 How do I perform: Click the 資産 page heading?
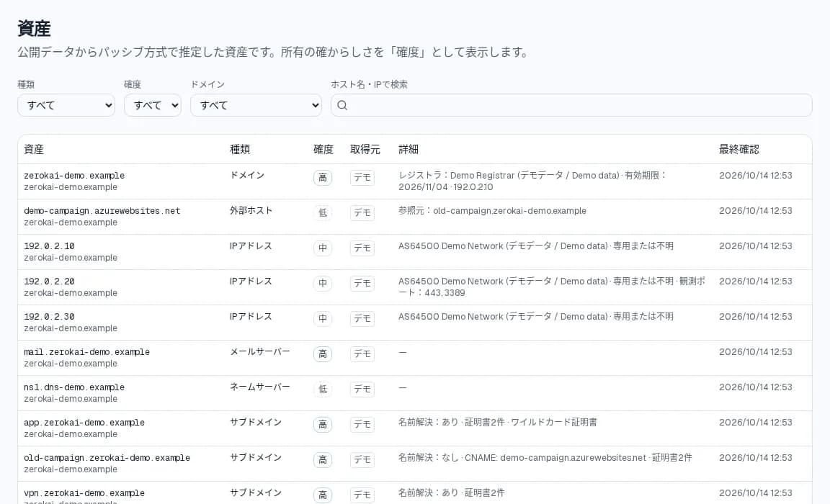34,29
